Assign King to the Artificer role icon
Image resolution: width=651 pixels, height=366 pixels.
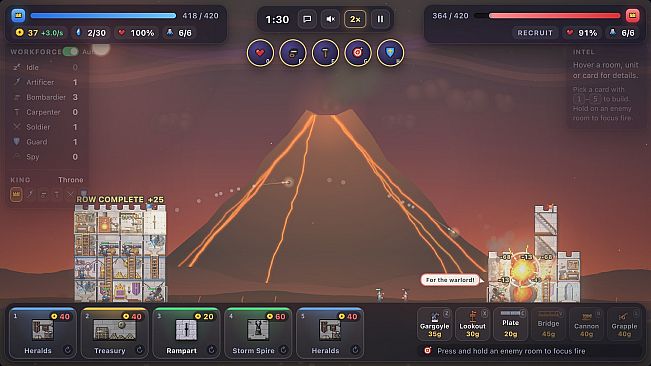[30, 194]
